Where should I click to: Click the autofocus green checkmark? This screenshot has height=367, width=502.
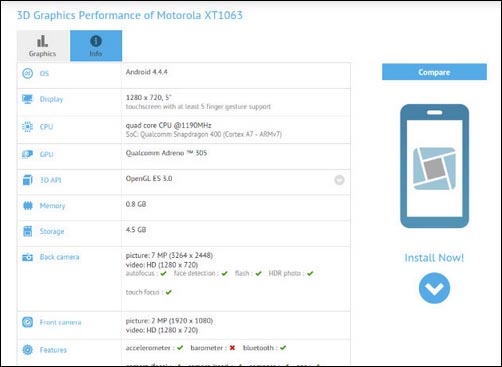click(163, 274)
